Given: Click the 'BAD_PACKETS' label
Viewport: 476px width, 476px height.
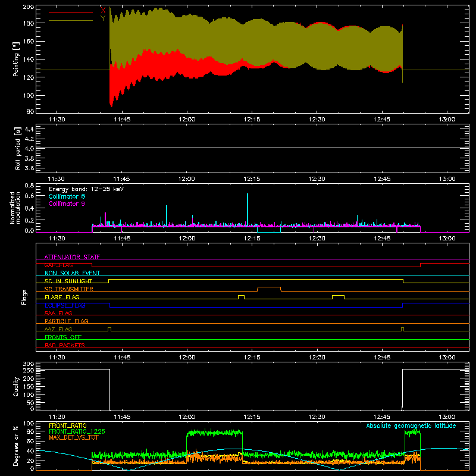Looking at the screenshot, I should 65,345.
